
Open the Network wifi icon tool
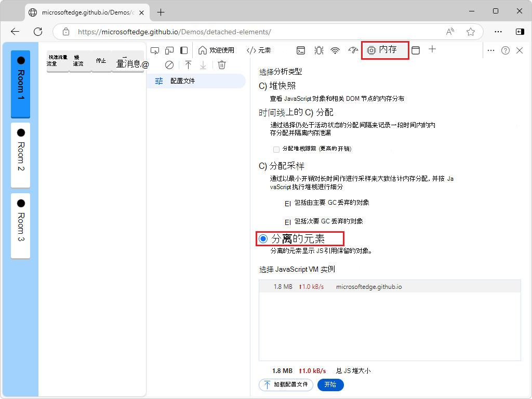coord(335,50)
